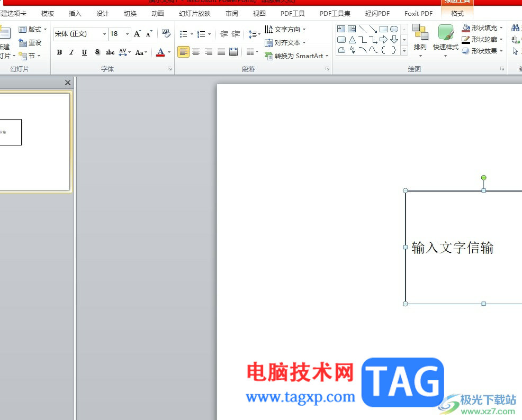Click Convert to SmartArt button

coord(296,56)
